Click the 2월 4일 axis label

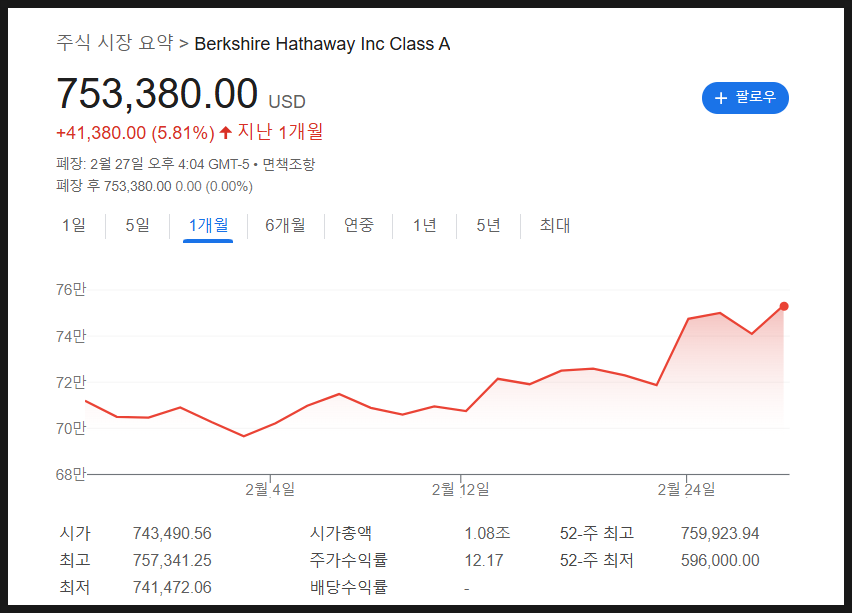pyautogui.click(x=270, y=490)
